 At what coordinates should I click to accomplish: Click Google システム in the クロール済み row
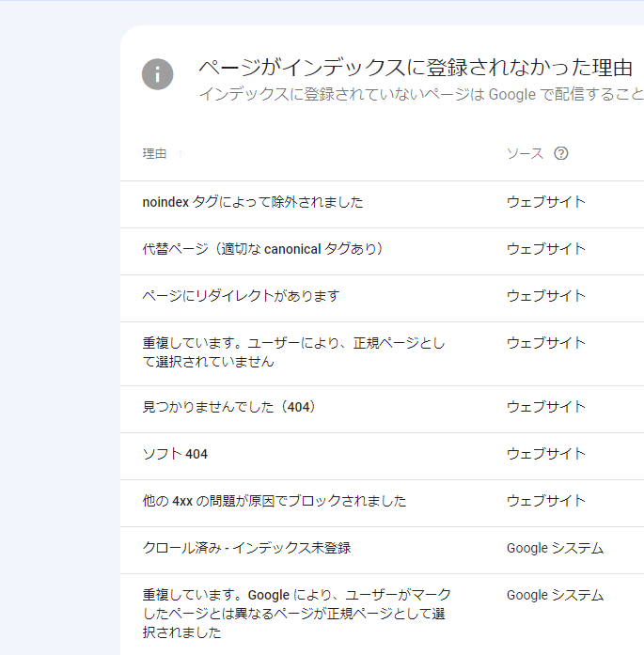[555, 548]
